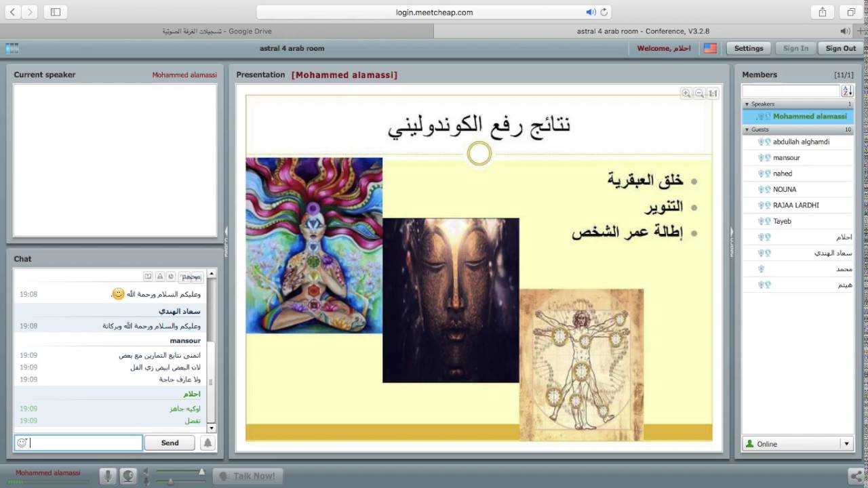This screenshot has width=868, height=488.
Task: Click the 'mansour' name in chat
Action: click(x=185, y=341)
